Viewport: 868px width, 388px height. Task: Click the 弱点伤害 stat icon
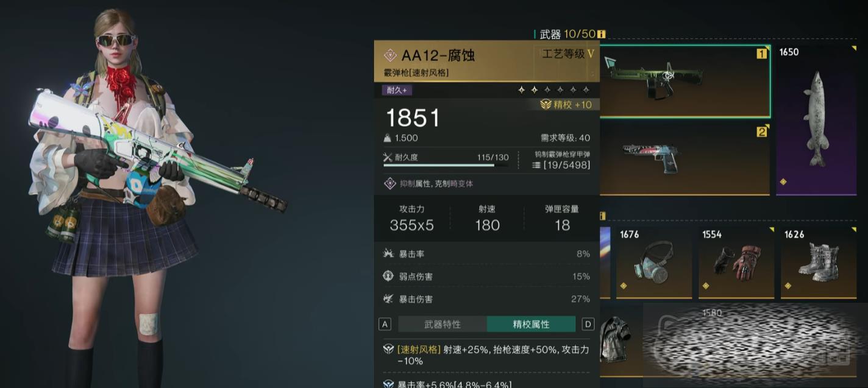388,276
